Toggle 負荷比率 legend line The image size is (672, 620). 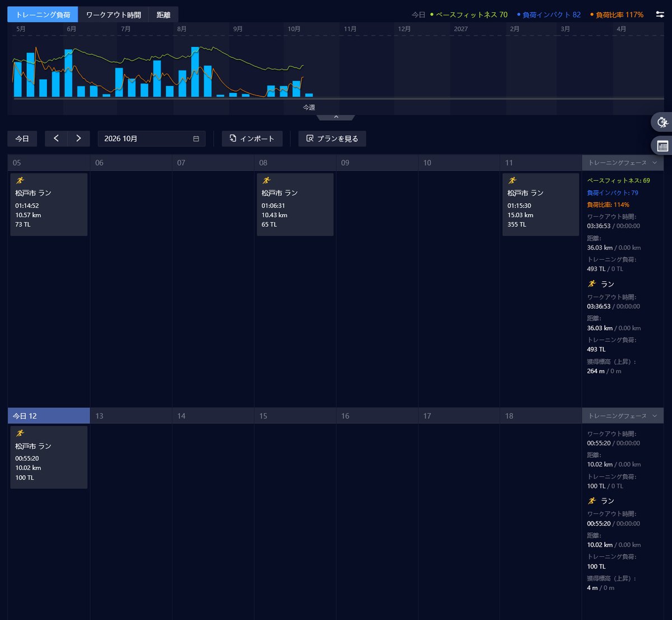pos(617,15)
